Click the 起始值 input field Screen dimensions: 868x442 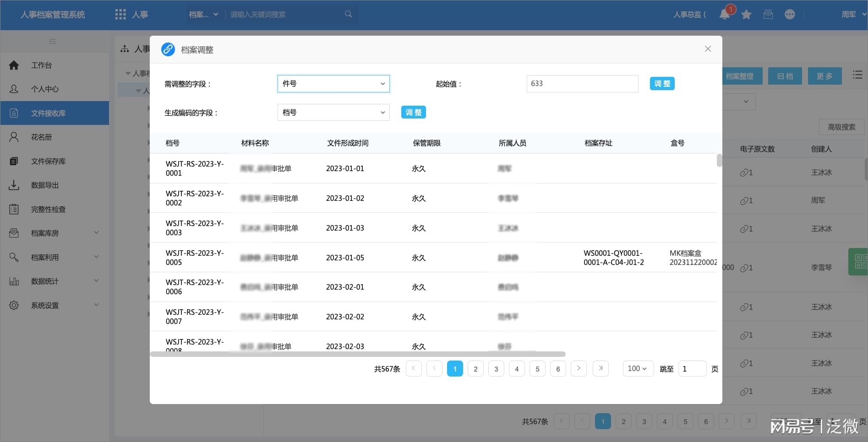click(582, 84)
